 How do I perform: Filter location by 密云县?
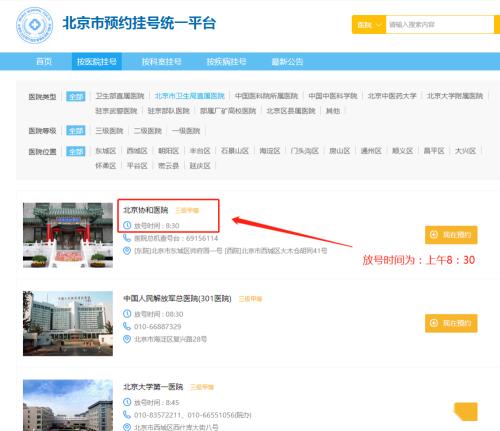tap(169, 166)
